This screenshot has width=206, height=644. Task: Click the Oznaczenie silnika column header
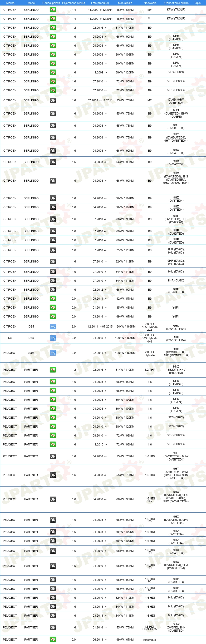click(x=176, y=3)
